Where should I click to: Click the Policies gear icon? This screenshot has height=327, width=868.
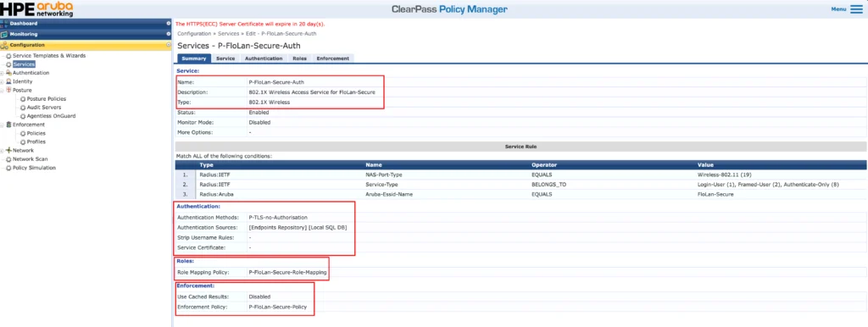click(23, 133)
